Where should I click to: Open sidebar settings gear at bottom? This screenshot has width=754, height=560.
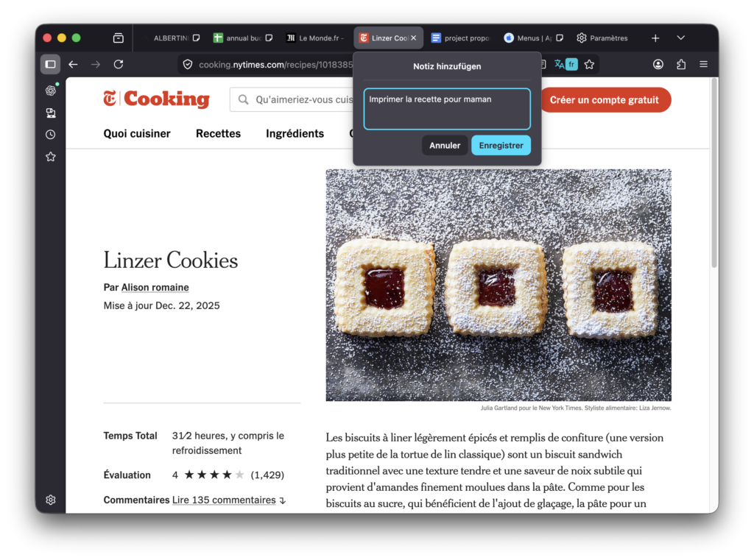pyautogui.click(x=51, y=500)
